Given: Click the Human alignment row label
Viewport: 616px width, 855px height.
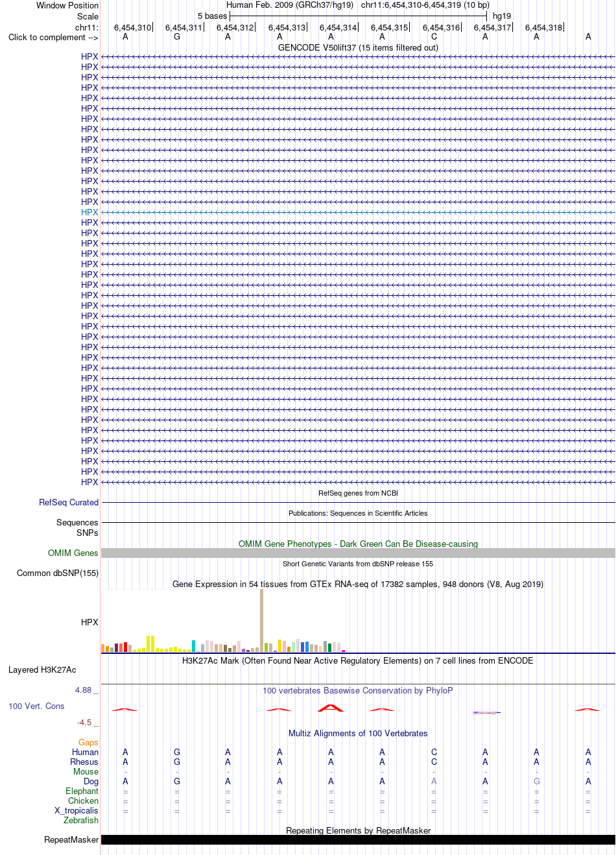Looking at the screenshot, I should [85, 752].
